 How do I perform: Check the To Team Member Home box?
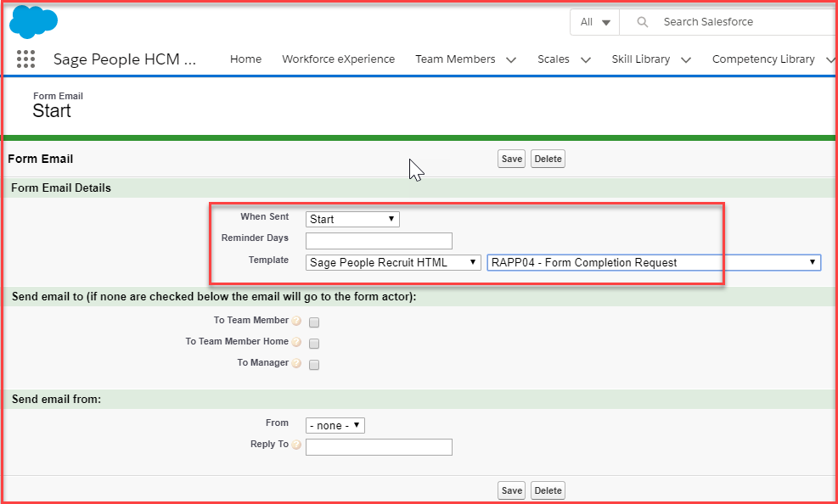coord(314,344)
